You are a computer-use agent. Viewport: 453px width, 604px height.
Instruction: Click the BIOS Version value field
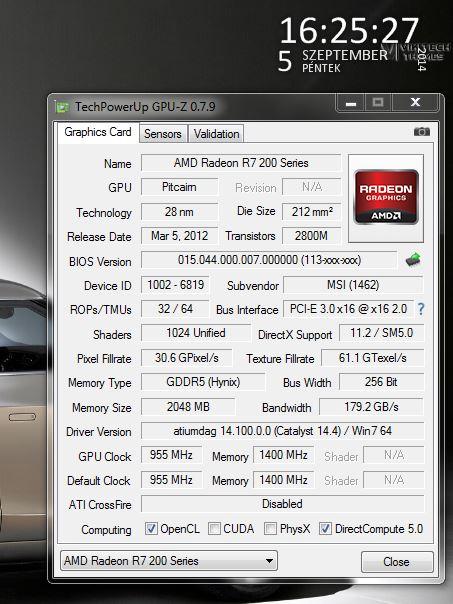point(269,260)
